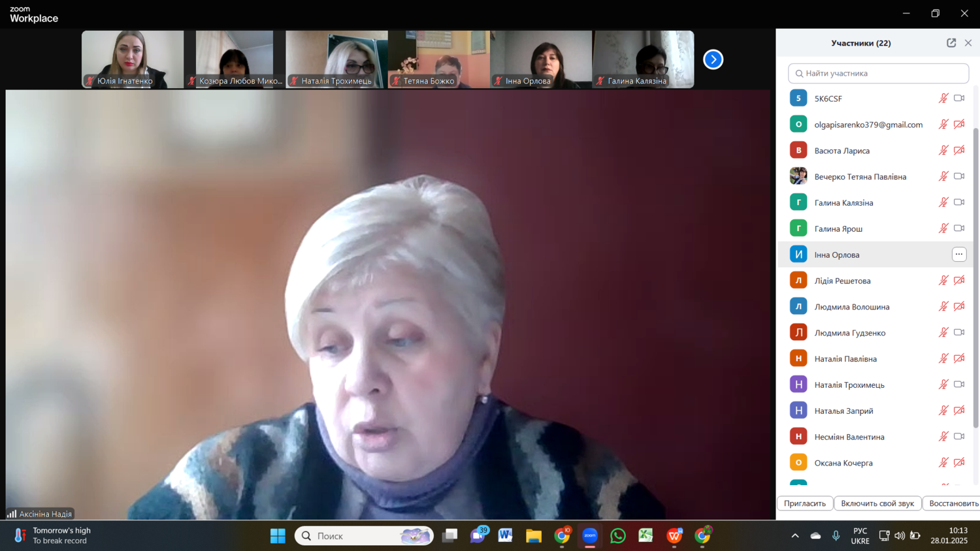Select participant Лідія Решетова in list
Viewport: 980px width, 551px height.
875,281
